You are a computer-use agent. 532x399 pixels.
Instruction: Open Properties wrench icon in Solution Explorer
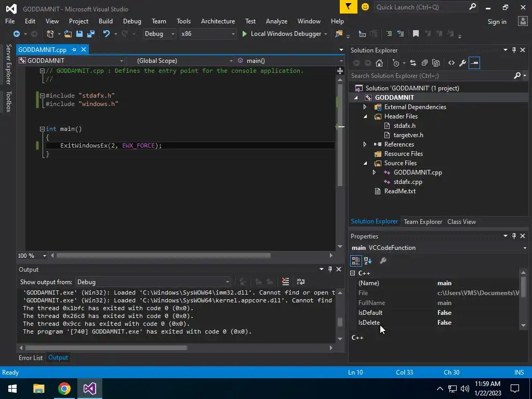[462, 63]
